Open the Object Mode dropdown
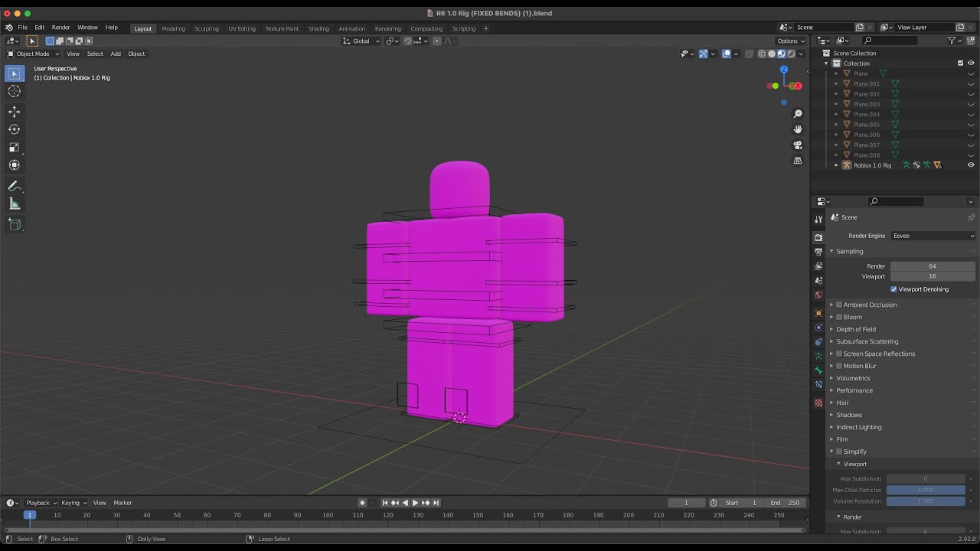 coord(33,54)
